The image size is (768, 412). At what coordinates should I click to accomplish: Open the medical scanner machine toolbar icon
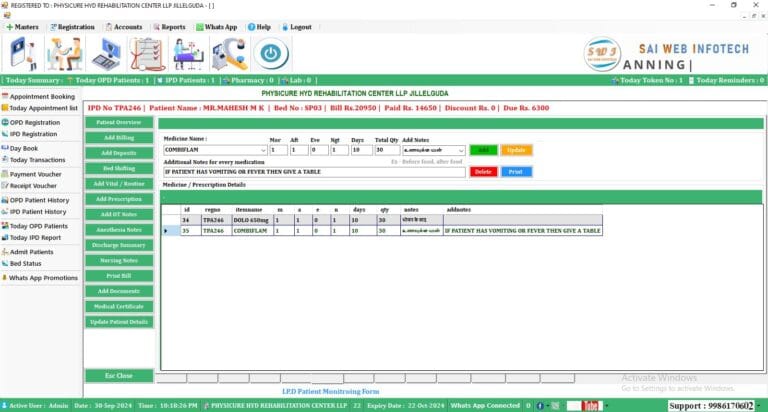[x=229, y=54]
